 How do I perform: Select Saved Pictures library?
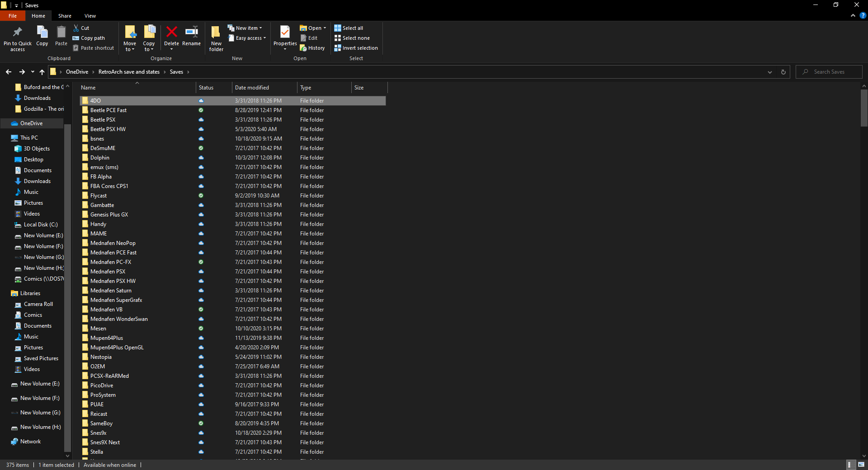tap(41, 358)
